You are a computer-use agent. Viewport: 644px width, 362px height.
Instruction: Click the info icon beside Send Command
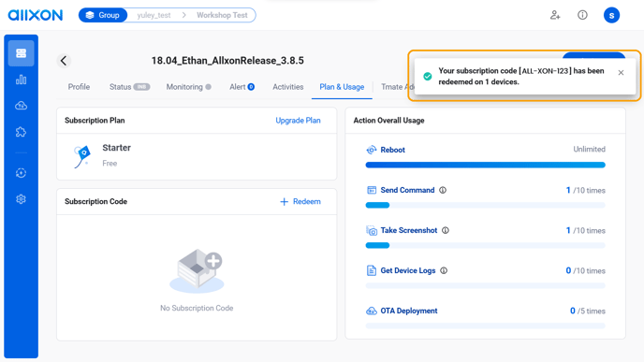[x=443, y=190]
